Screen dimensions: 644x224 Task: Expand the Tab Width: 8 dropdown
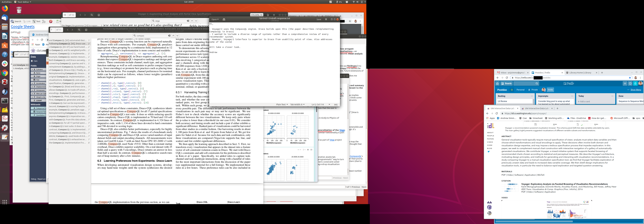(x=297, y=105)
